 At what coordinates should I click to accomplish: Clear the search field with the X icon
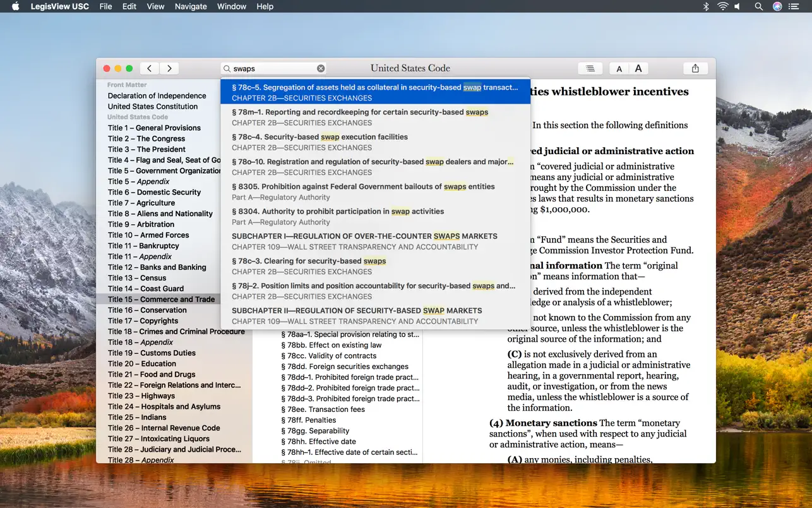(x=321, y=68)
